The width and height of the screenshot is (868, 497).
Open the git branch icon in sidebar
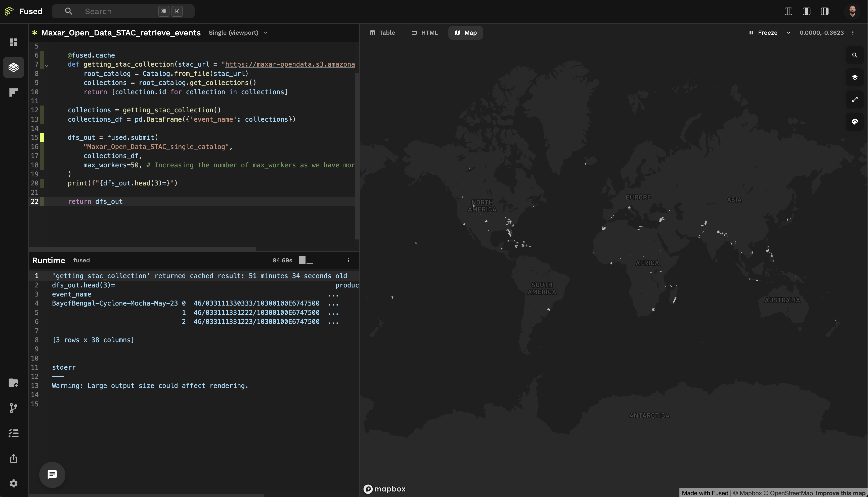click(x=13, y=408)
